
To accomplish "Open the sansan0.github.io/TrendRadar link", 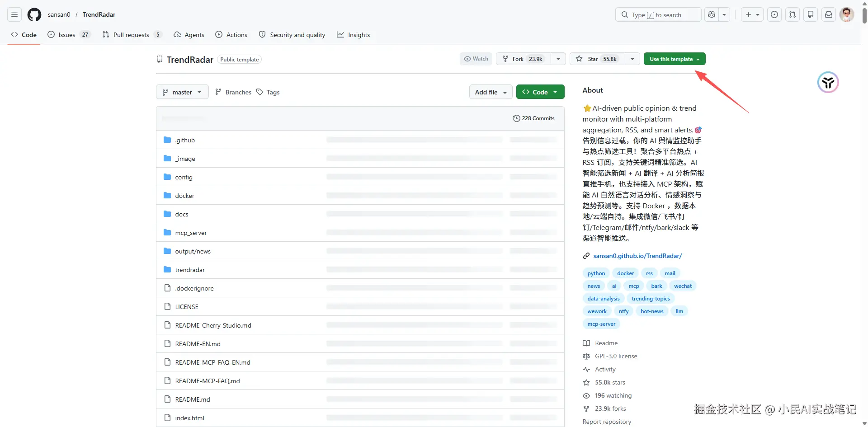I will tap(637, 256).
